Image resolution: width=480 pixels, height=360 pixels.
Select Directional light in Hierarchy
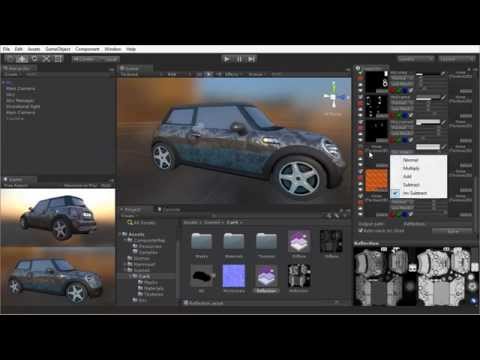point(23,107)
